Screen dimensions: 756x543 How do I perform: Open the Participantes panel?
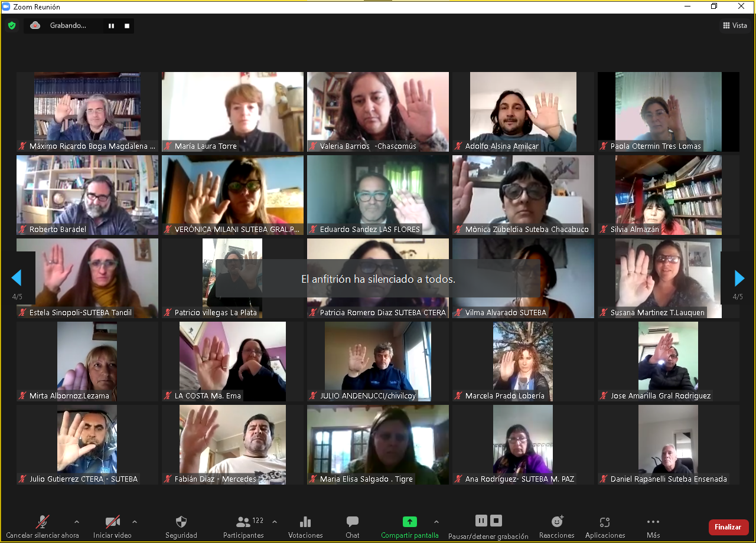[243, 522]
